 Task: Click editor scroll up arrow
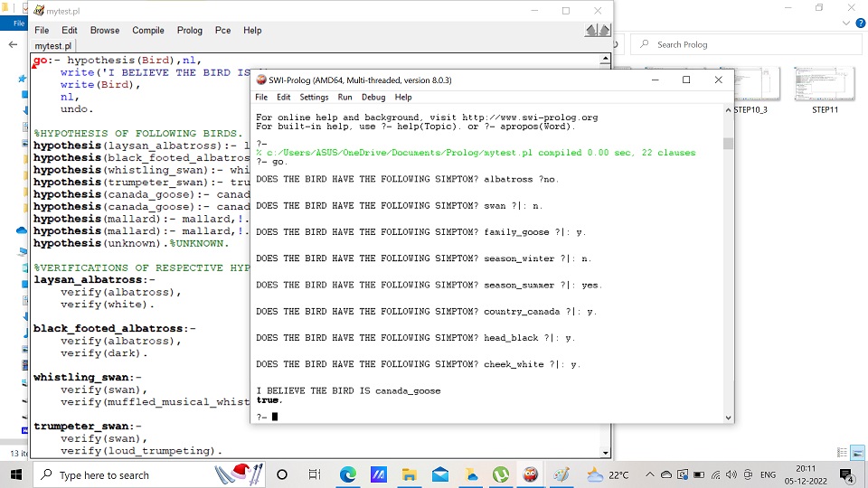click(x=605, y=59)
